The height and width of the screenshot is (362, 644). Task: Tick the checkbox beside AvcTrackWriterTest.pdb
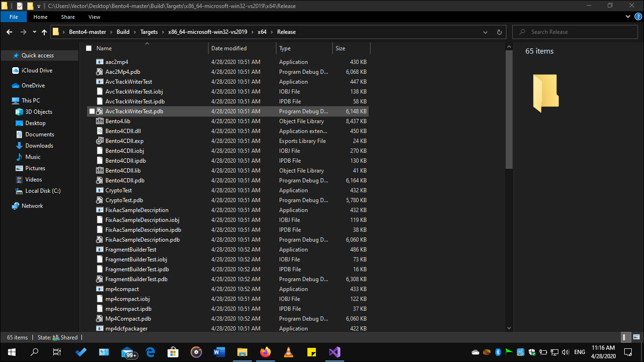click(92, 111)
